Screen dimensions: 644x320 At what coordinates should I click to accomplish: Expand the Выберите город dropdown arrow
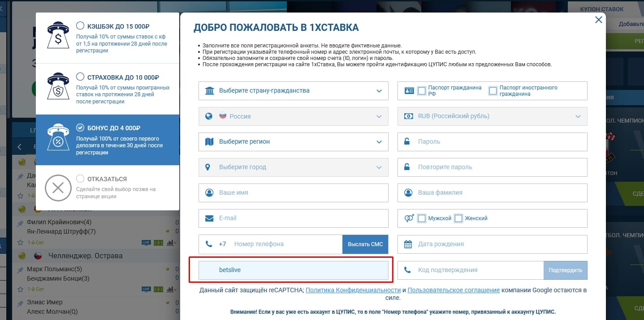click(380, 167)
